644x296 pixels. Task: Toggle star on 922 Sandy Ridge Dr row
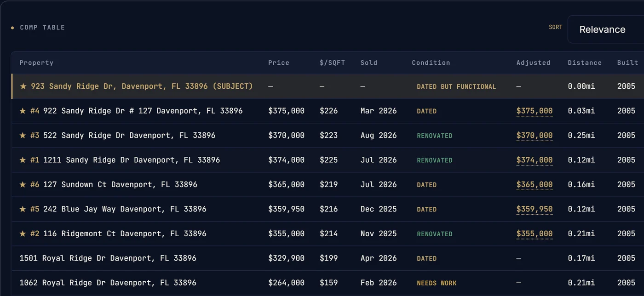coord(23,111)
